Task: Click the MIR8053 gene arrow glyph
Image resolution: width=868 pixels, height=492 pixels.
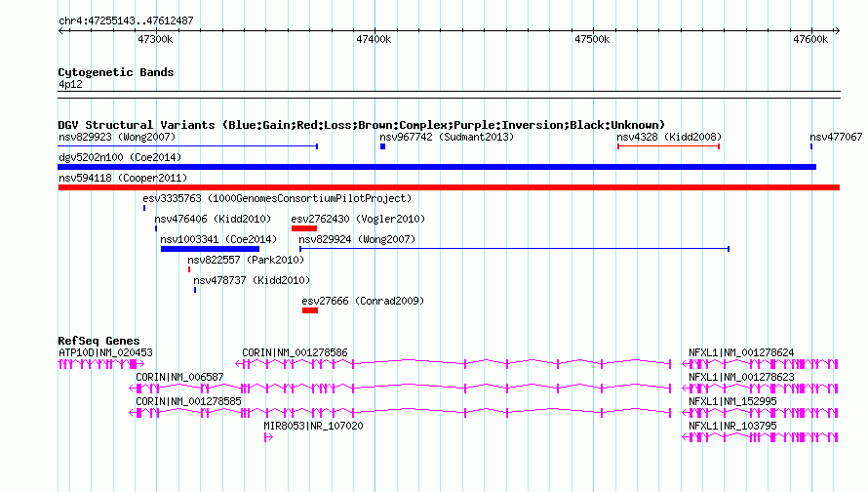Action: pyautogui.click(x=268, y=437)
